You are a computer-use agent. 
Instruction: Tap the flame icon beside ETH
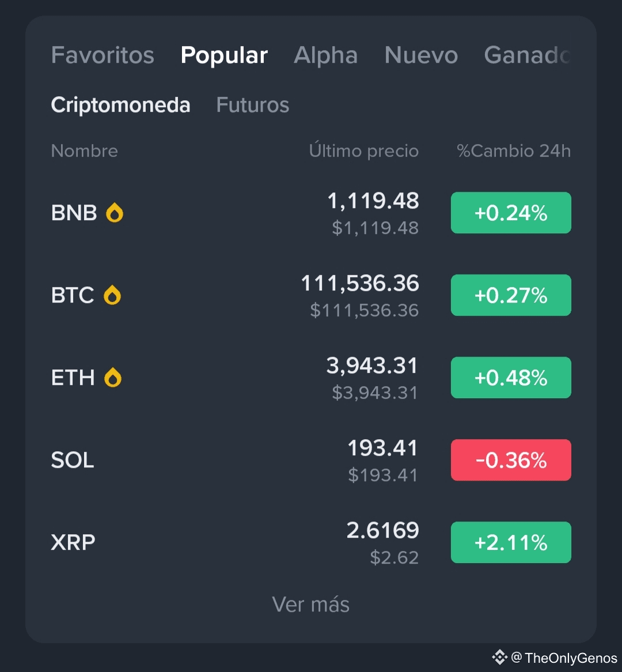(113, 377)
